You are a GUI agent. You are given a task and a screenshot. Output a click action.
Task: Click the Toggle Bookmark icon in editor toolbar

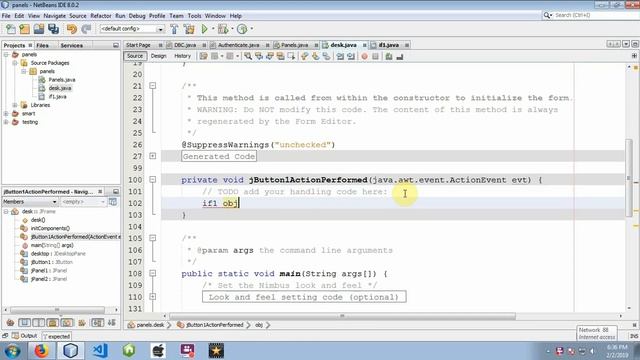pos(326,56)
